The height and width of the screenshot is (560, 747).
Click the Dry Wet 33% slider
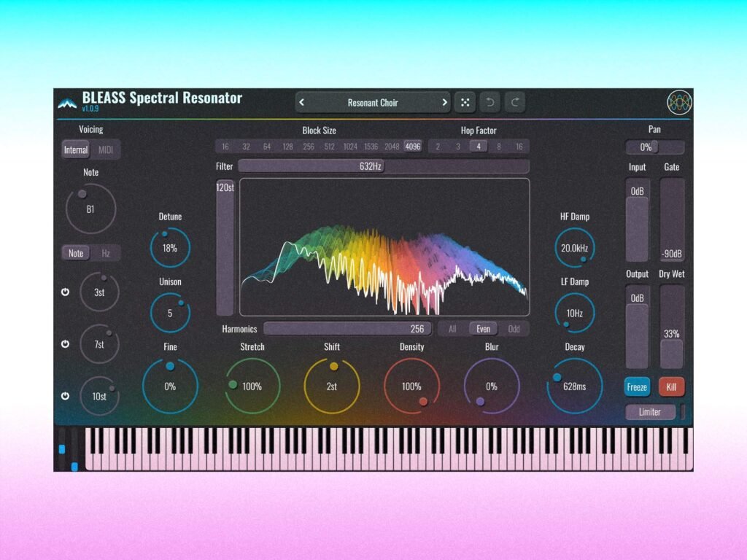click(x=672, y=327)
